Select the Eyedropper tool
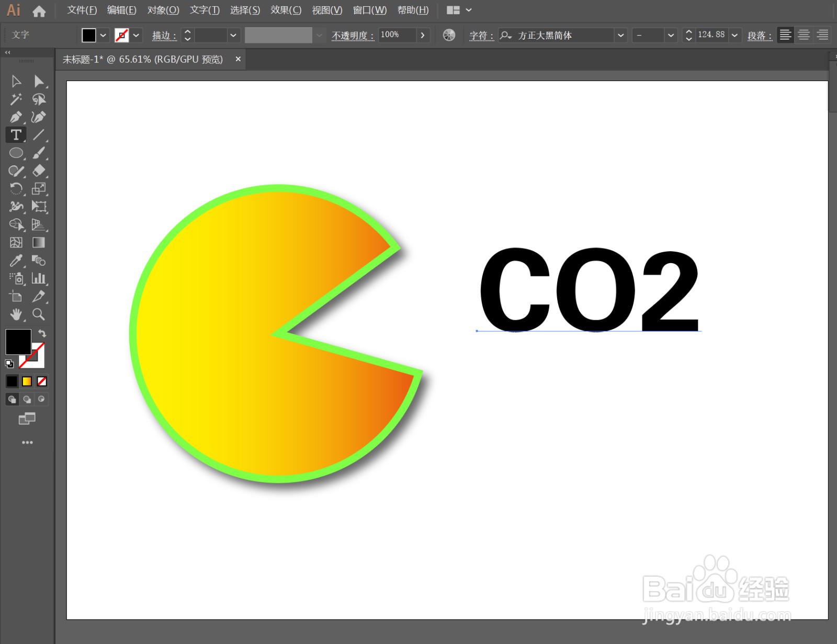The image size is (837, 644). point(16,260)
